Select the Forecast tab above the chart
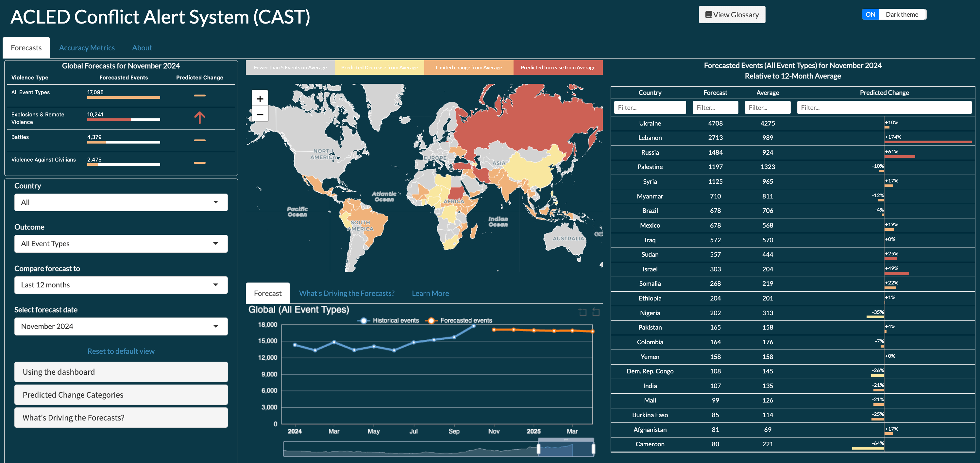This screenshot has width=980, height=463. [268, 293]
